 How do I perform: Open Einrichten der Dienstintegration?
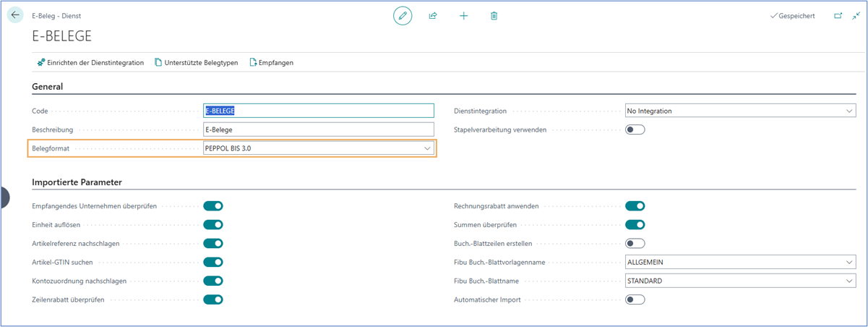coord(90,63)
